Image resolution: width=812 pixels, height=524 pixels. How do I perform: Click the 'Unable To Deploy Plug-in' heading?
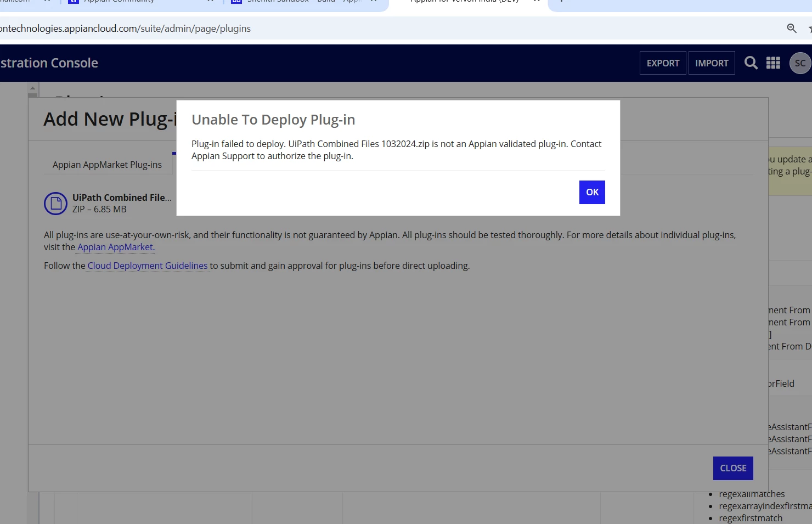point(273,120)
